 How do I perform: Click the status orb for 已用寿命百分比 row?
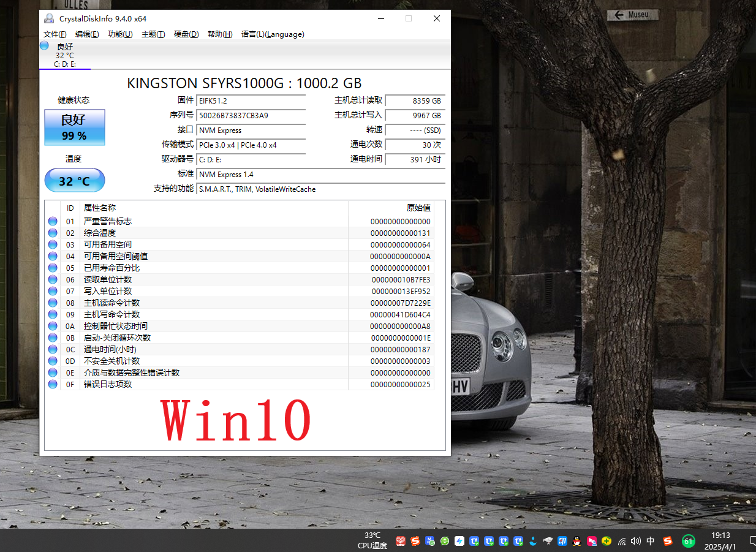click(x=53, y=268)
